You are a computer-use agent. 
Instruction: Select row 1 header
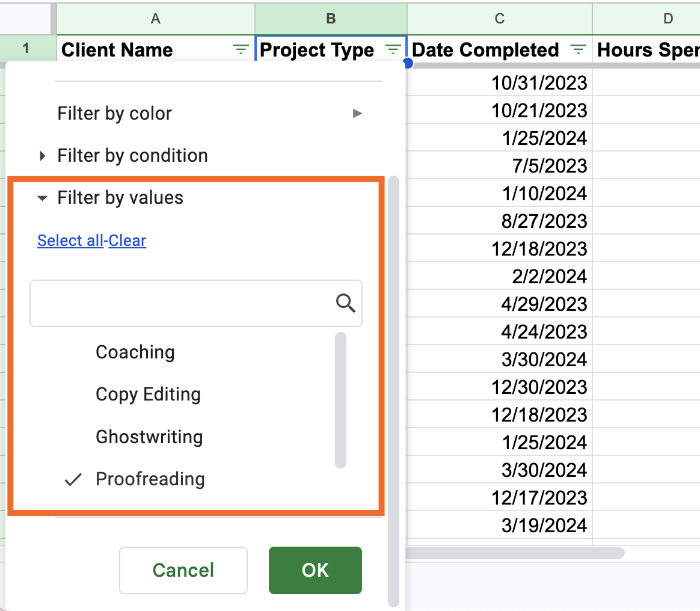click(x=26, y=48)
